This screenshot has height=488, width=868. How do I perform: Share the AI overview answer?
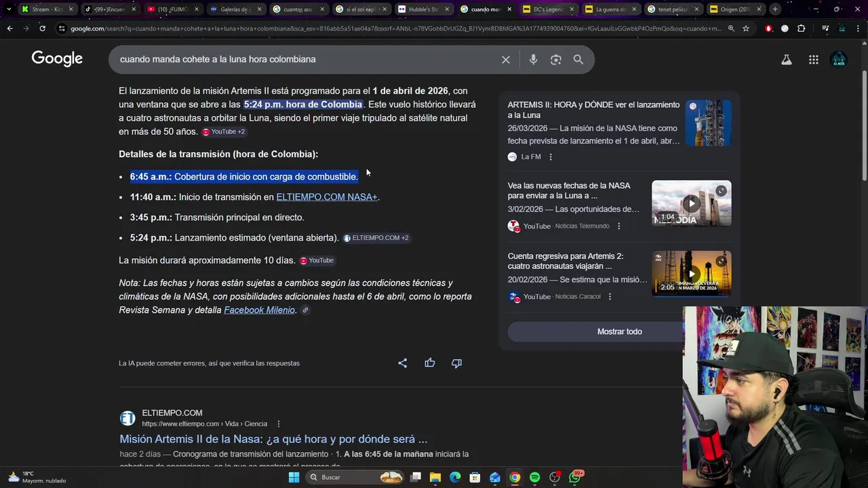pyautogui.click(x=403, y=363)
